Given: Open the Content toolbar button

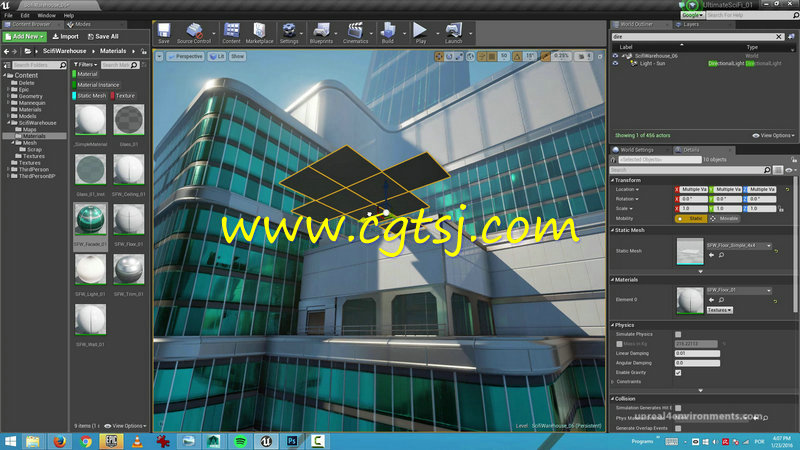Looking at the screenshot, I should (x=231, y=33).
